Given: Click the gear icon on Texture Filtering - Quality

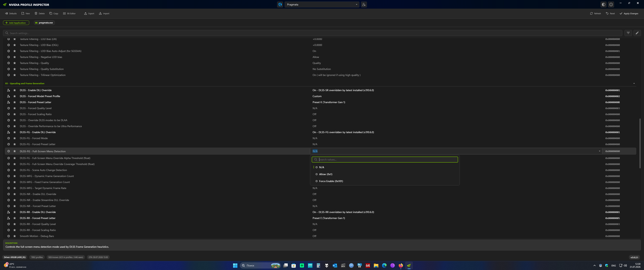Looking at the screenshot, I should pos(8,63).
